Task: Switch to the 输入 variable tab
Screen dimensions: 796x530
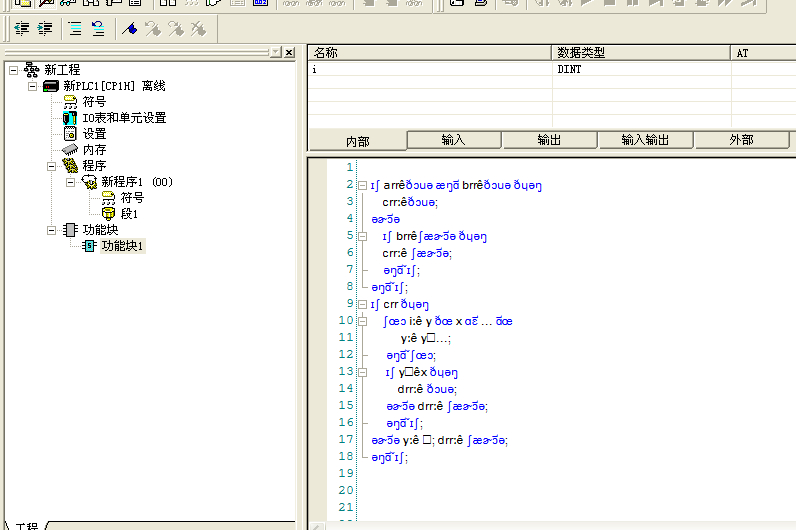Action: coord(453,140)
